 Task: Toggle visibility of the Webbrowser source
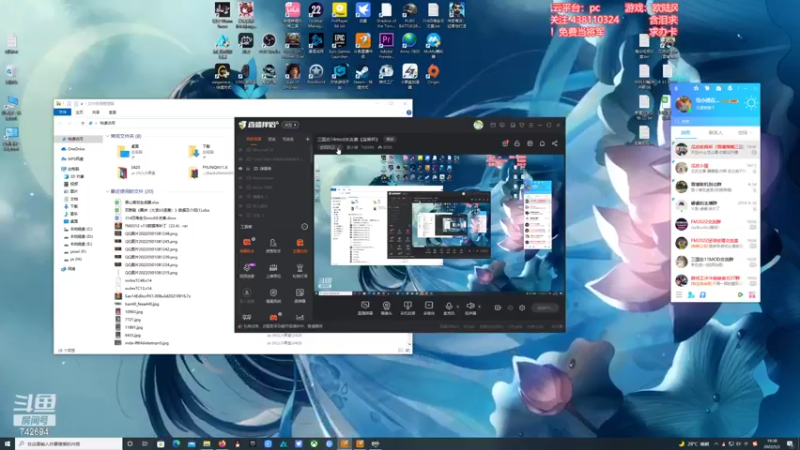coord(241,178)
